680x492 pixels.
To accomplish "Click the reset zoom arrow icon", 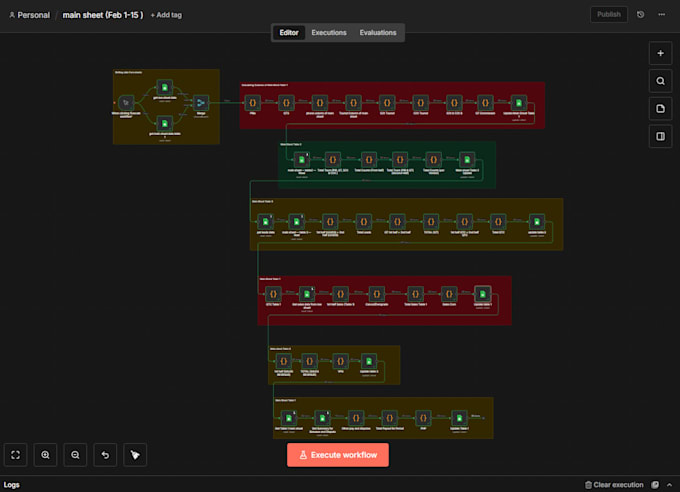I will pyautogui.click(x=105, y=455).
